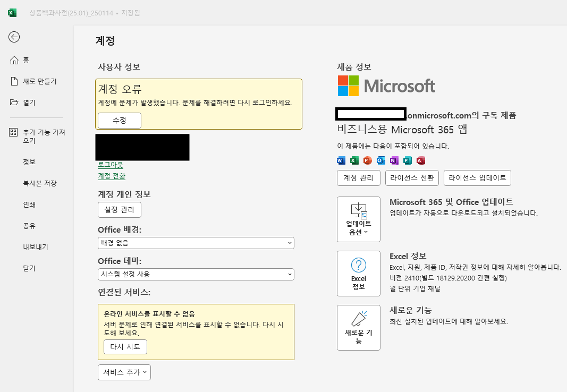This screenshot has width=567, height=392.
Task: Open 업데이트 옵션 update options button
Action: tap(359, 219)
